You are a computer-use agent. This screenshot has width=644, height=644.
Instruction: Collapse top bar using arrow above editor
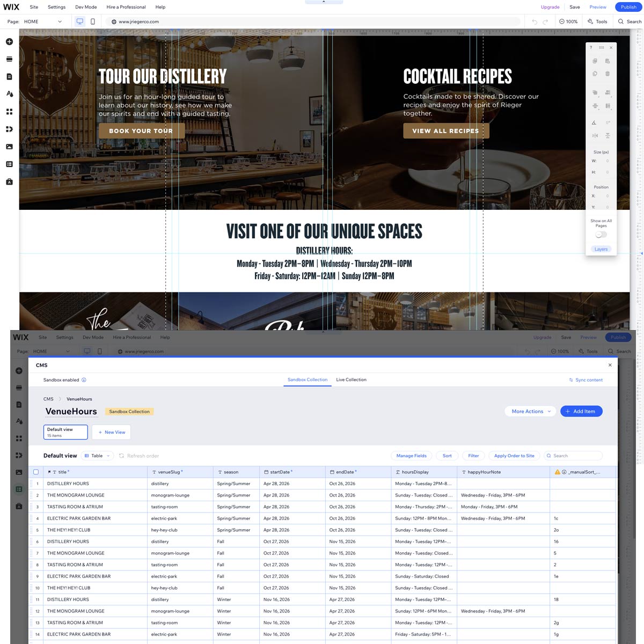click(x=324, y=2)
